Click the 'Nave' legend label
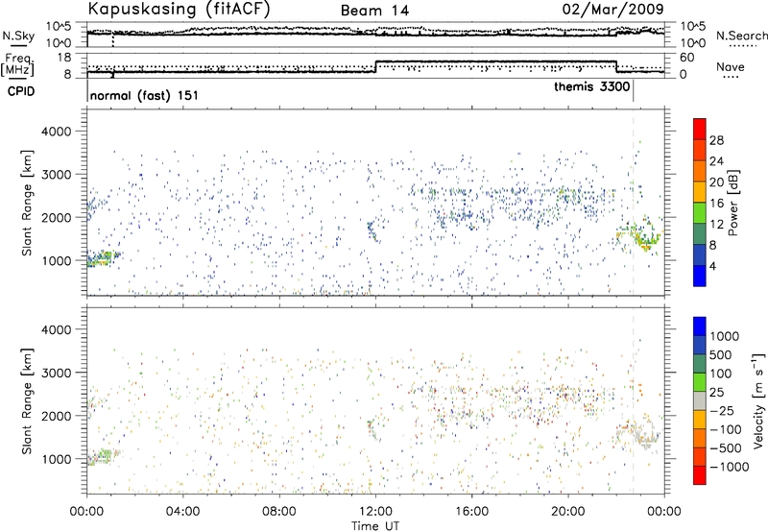Image resolution: width=768 pixels, height=532 pixels. (x=731, y=67)
